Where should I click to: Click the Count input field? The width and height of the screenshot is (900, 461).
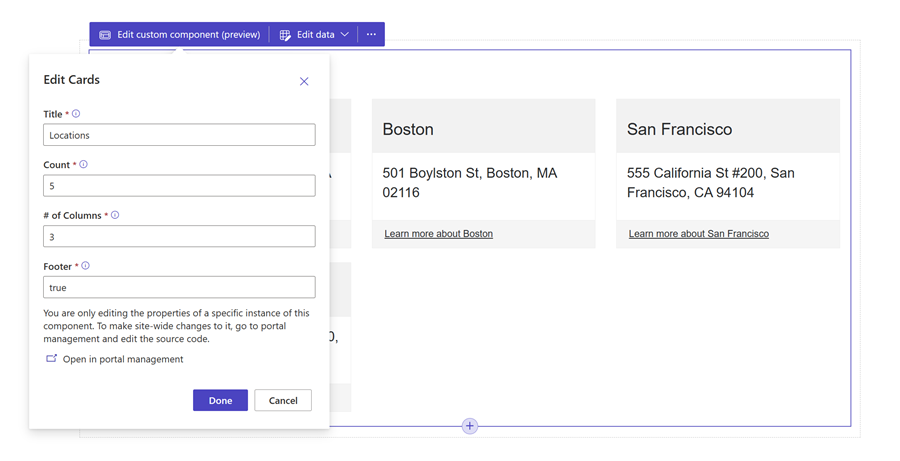pos(179,186)
